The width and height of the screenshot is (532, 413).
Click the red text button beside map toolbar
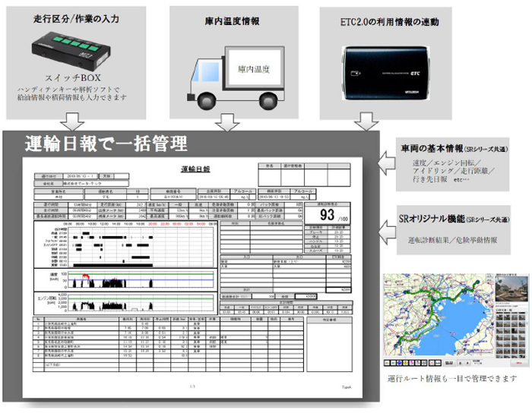click(519, 363)
